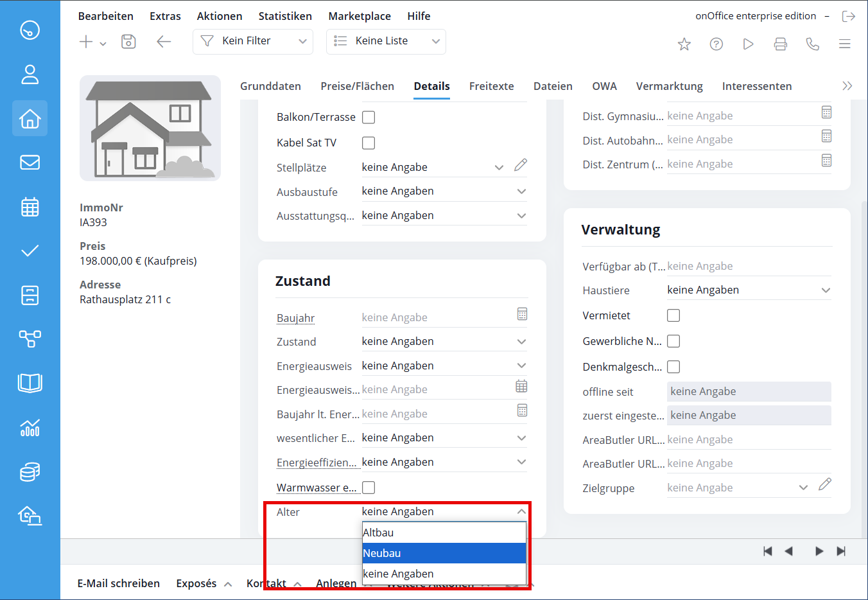
Task: Click the Verfügbar ab input field
Action: click(x=749, y=266)
